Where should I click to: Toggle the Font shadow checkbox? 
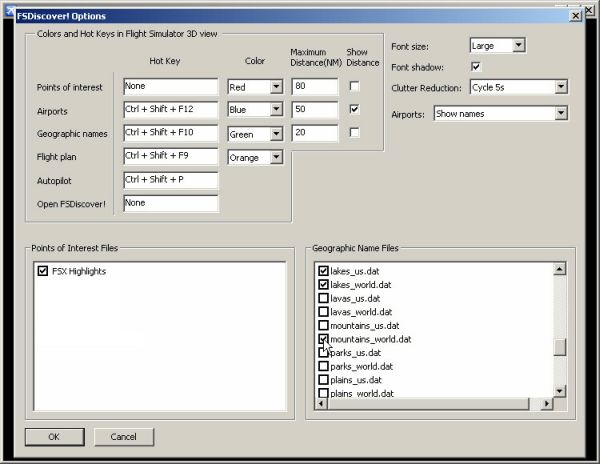476,67
